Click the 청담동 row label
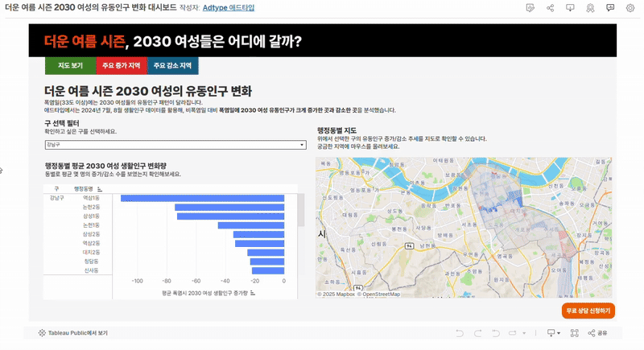This screenshot has height=350, width=644. [91, 261]
